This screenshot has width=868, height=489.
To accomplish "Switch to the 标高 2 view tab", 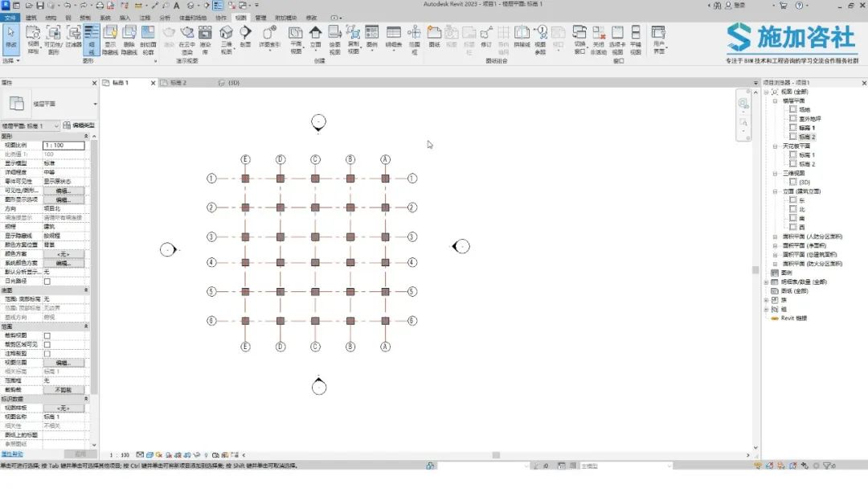I will click(x=178, y=83).
